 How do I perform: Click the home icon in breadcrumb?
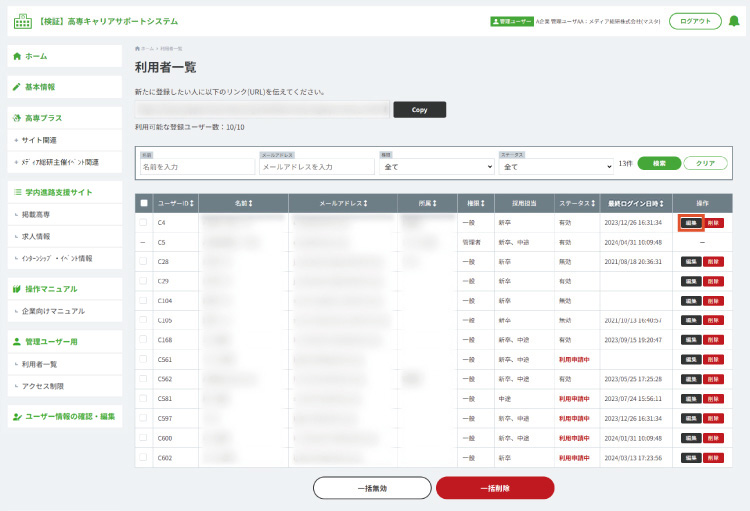coord(137,48)
